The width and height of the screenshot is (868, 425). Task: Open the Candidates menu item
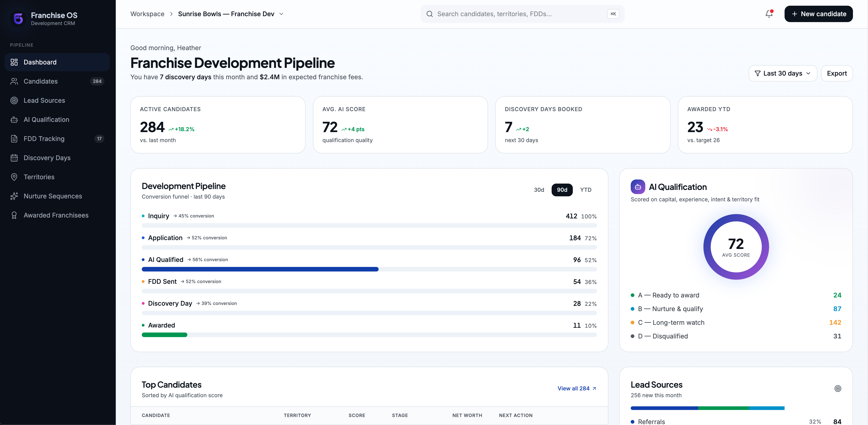57,81
